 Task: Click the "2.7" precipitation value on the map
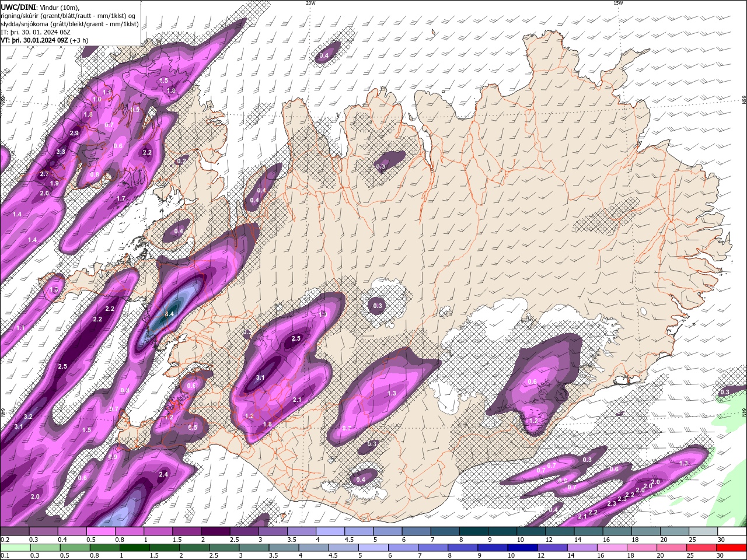[x=44, y=174]
